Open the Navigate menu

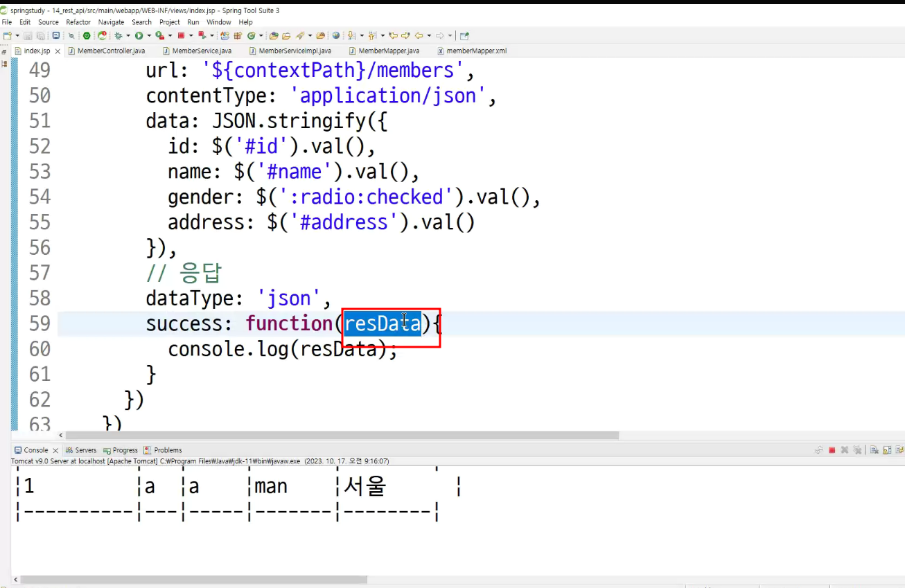pyautogui.click(x=111, y=22)
